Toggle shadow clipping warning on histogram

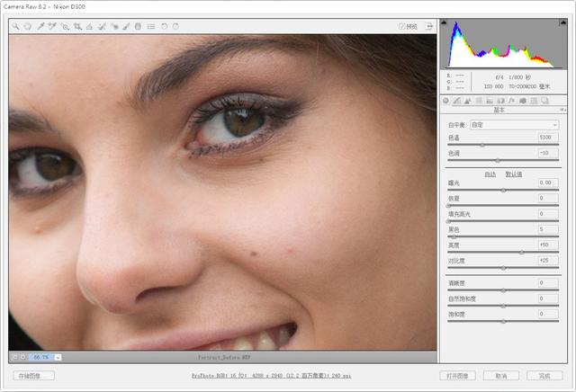click(444, 22)
